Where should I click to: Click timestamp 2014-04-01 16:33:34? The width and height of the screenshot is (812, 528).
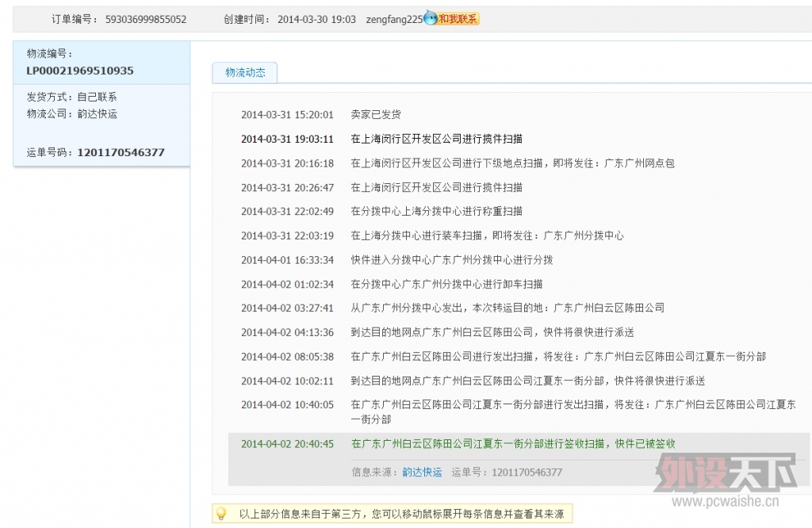pyautogui.click(x=287, y=260)
